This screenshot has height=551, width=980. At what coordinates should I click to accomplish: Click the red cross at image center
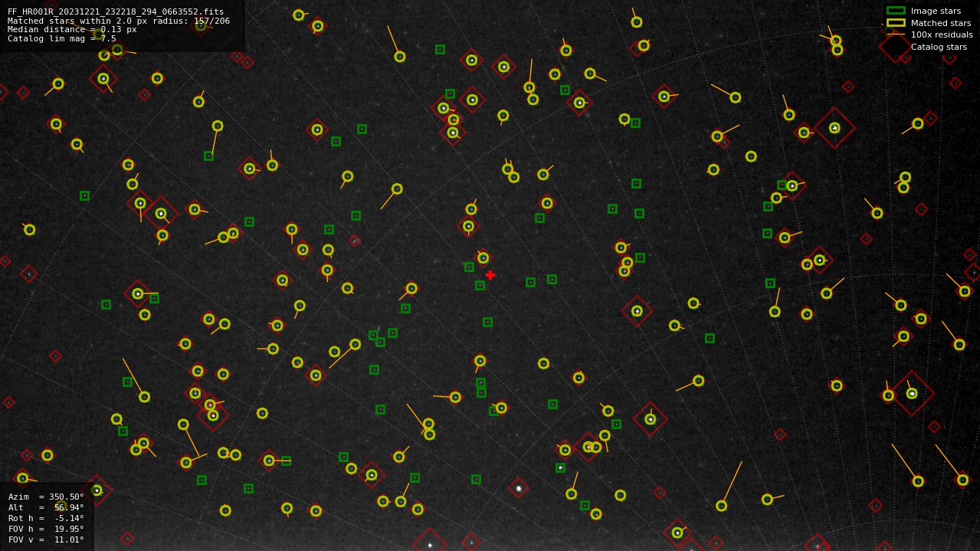490,275
